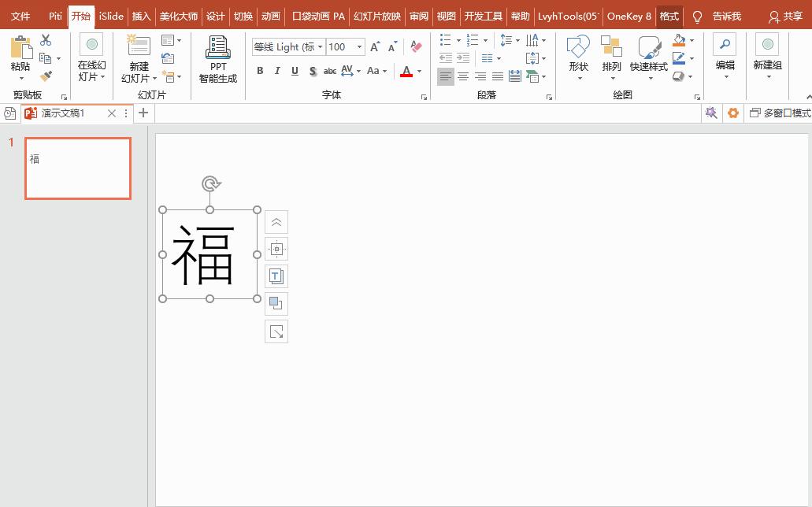This screenshot has height=507, width=812.
Task: Click the Format Painter icon
Action: pos(46,76)
